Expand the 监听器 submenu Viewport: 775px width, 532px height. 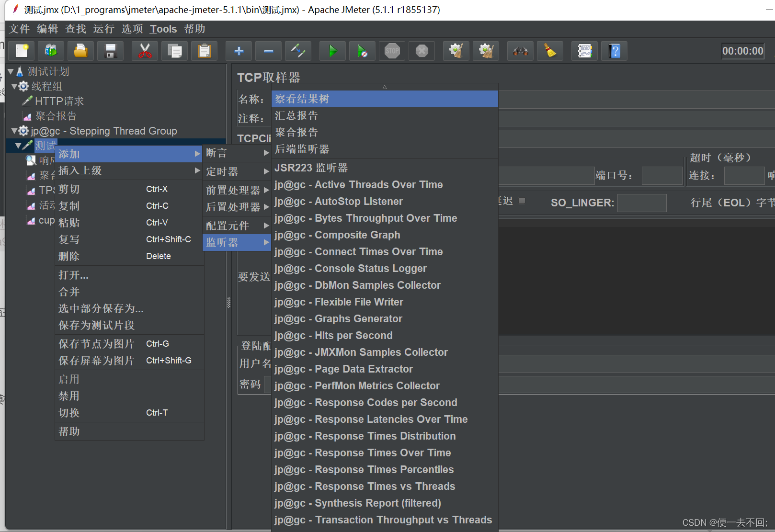237,242
